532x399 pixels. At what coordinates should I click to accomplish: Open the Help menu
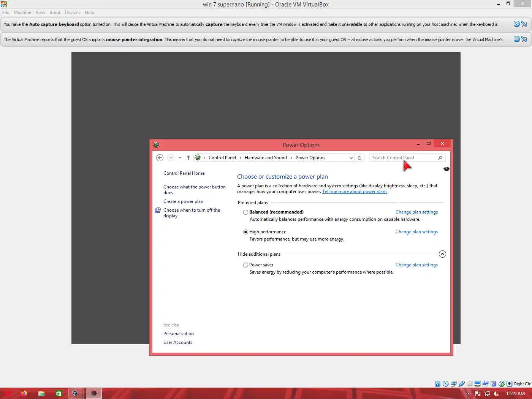(x=89, y=13)
